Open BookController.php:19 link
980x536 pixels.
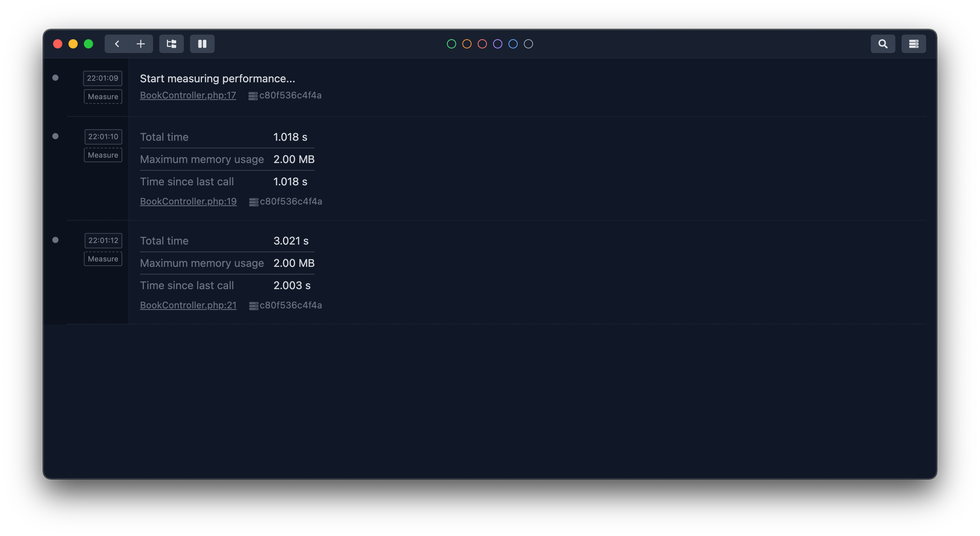(188, 201)
